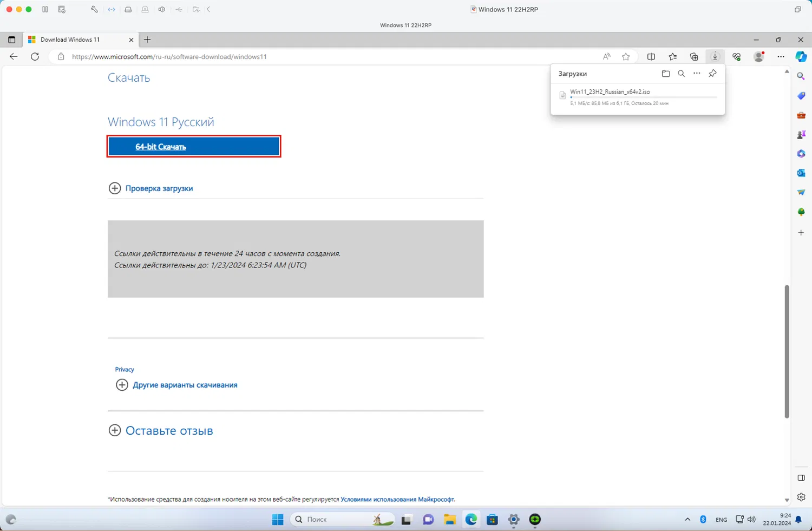
Task: Close the Download Windows 11 tab
Action: (x=131, y=40)
